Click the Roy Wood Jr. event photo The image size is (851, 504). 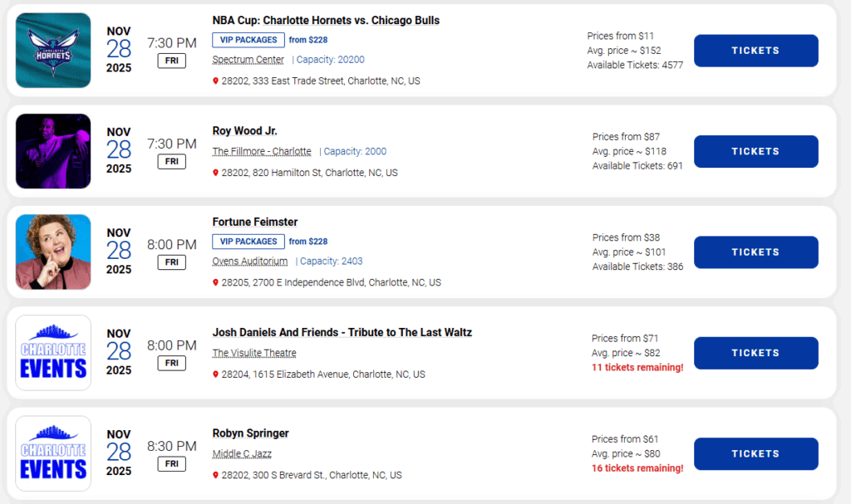pos(53,151)
